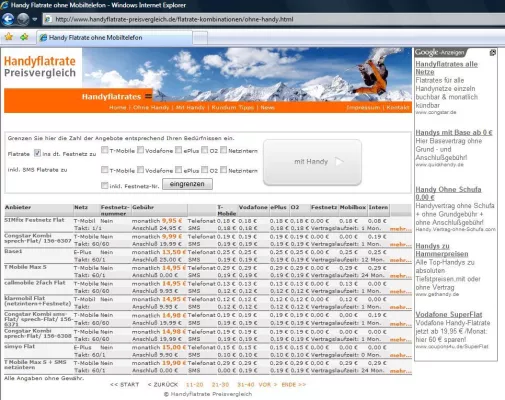Check the inkl. Festnetz-Nr. box
This screenshot has width=505, height=400.
click(105, 185)
